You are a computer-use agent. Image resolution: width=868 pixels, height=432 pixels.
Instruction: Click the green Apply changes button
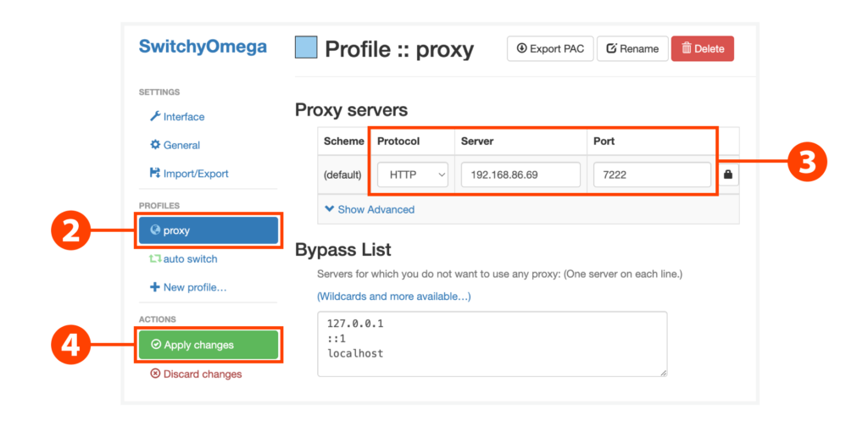click(x=209, y=345)
